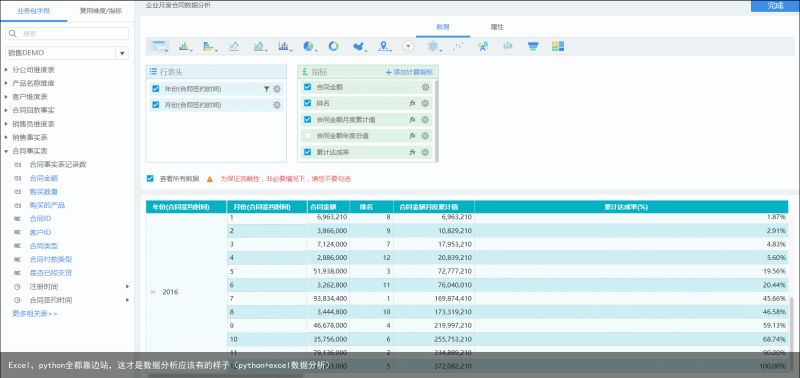800x378 pixels.
Task: Open settings gear for 年份(合同签约时间)
Action: 277,89
